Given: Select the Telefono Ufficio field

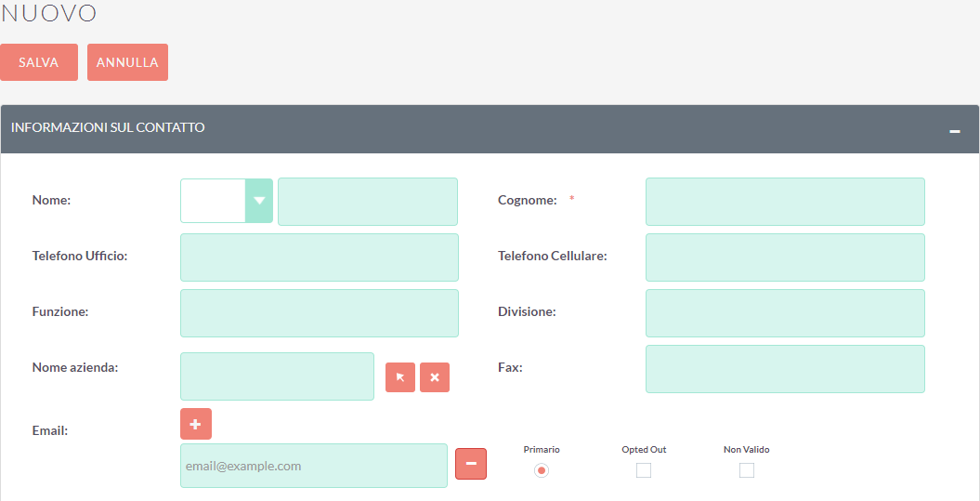Looking at the screenshot, I should click(320, 257).
